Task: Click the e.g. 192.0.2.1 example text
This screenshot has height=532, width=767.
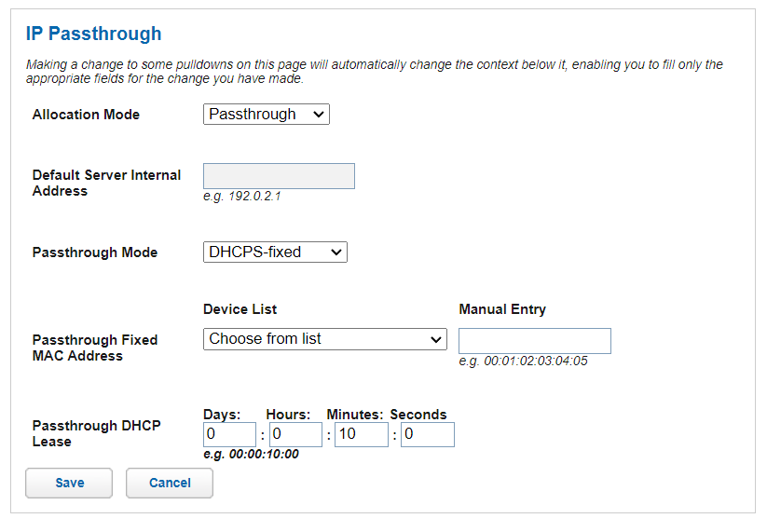Action: point(241,197)
